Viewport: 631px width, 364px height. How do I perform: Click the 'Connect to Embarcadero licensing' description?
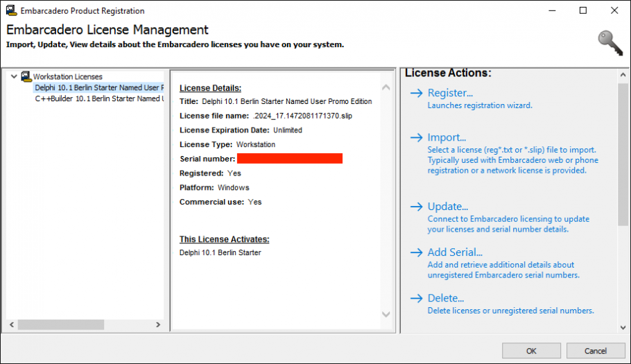pyautogui.click(x=508, y=224)
